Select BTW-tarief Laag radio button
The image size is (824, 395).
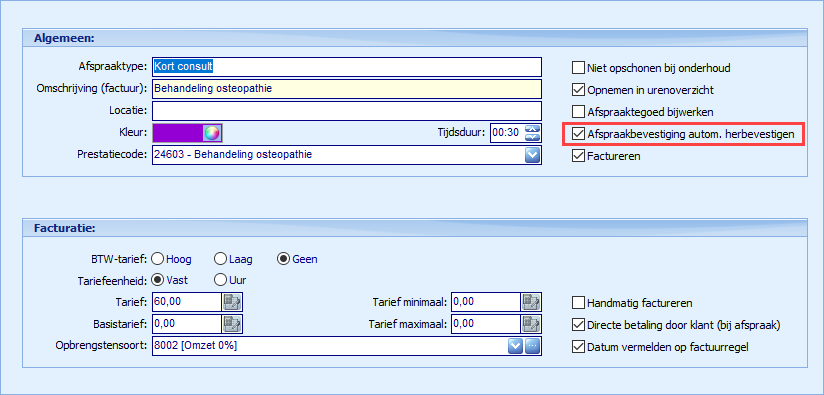[x=220, y=259]
